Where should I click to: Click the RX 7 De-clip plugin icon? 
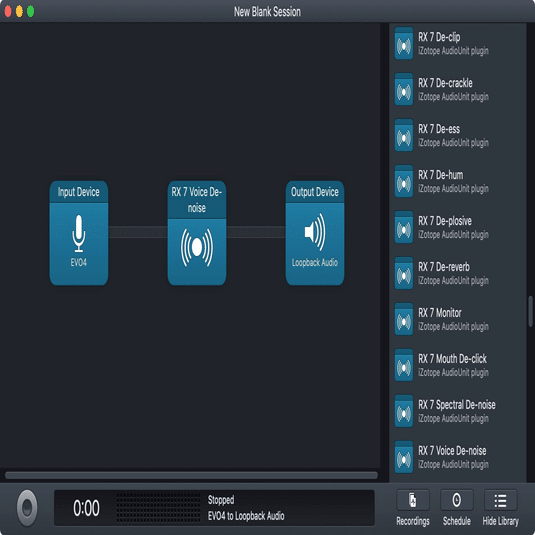pos(404,44)
